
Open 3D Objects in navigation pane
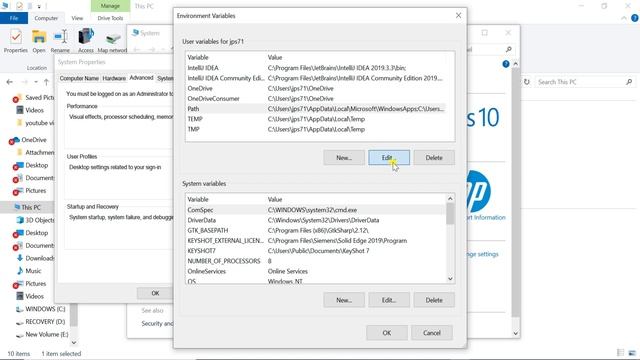[35, 220]
